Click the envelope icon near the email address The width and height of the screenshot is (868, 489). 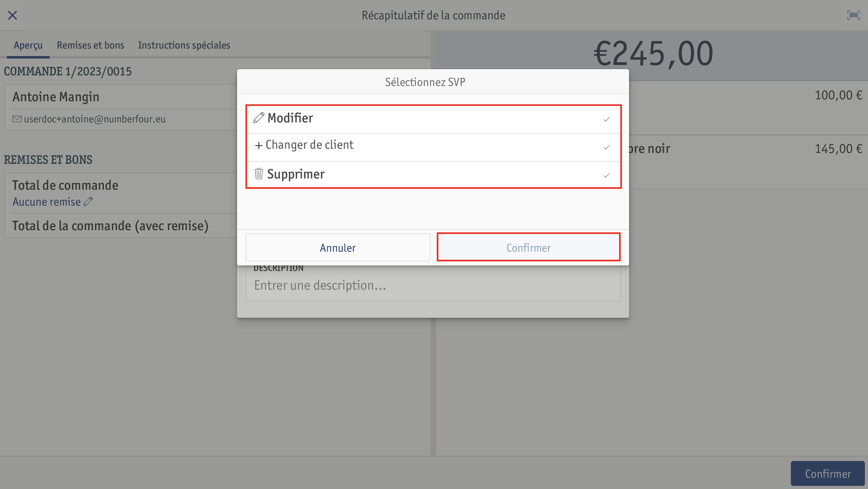[17, 119]
